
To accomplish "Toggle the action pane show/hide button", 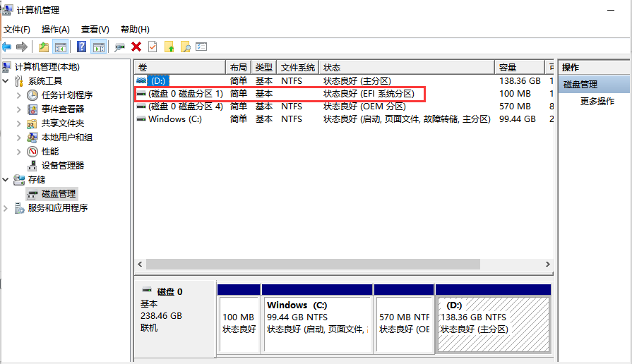I will [98, 47].
